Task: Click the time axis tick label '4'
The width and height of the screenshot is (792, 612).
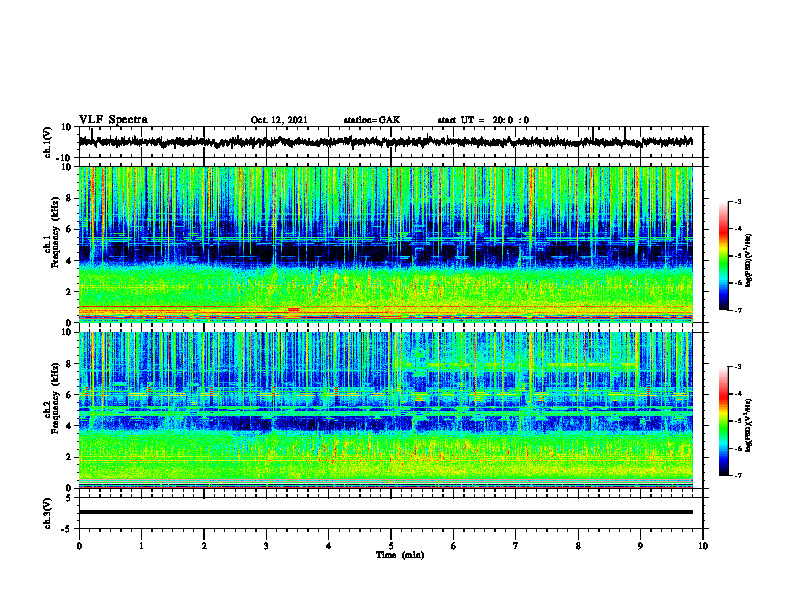Action: click(x=328, y=546)
